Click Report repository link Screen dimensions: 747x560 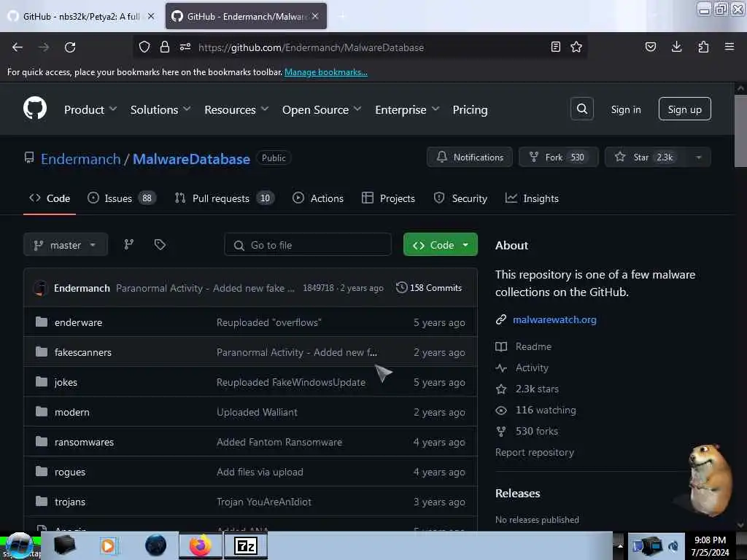coord(535,452)
